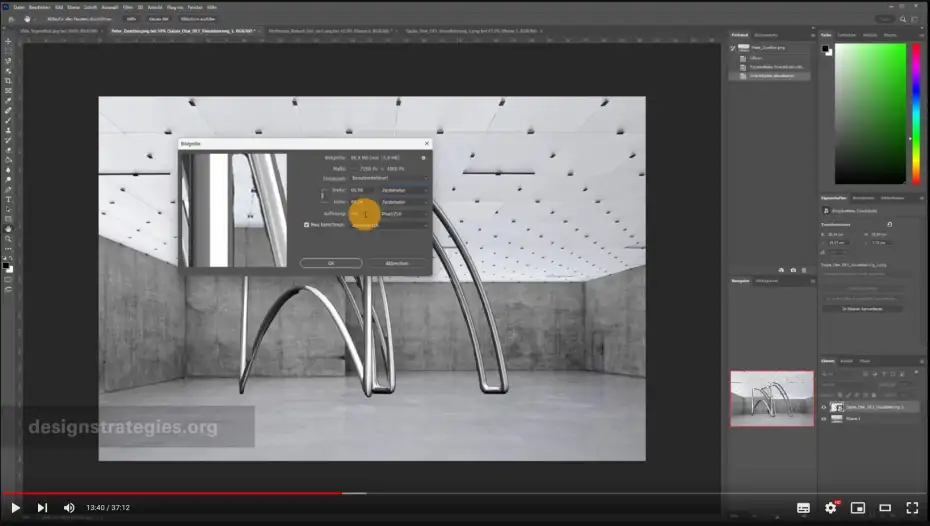This screenshot has width=930, height=526.
Task: Toggle the width-height constrain link in dialog
Action: click(323, 195)
